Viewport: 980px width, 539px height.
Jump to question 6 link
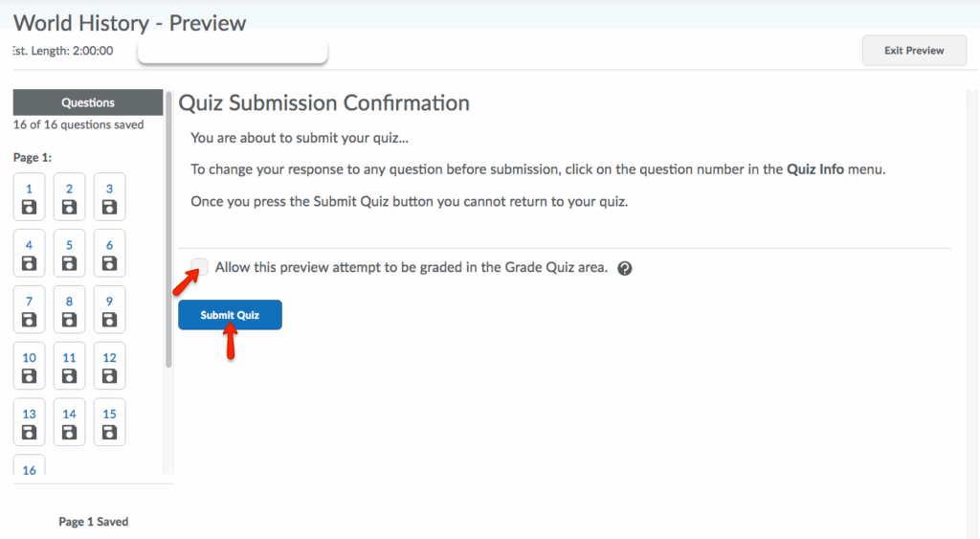tap(109, 245)
